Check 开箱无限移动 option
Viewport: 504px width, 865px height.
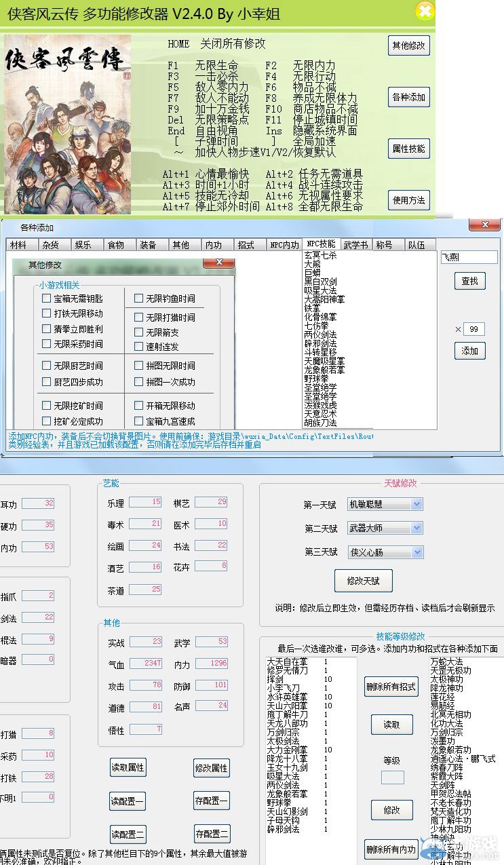(x=165, y=406)
